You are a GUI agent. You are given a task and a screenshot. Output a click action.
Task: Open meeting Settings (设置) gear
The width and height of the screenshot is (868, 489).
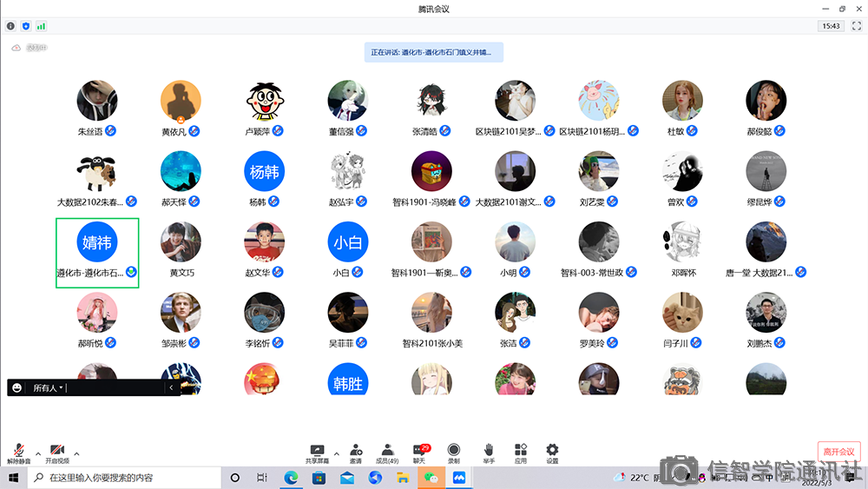click(552, 452)
